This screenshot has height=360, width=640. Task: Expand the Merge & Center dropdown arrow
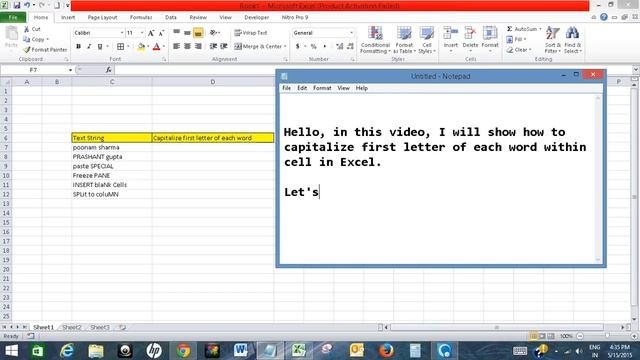(x=285, y=47)
